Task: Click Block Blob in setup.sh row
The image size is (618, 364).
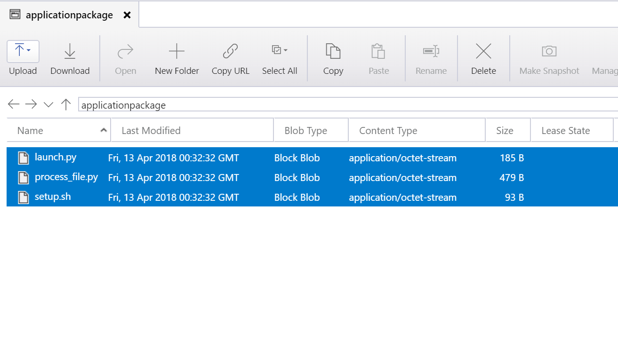Action: tap(297, 198)
